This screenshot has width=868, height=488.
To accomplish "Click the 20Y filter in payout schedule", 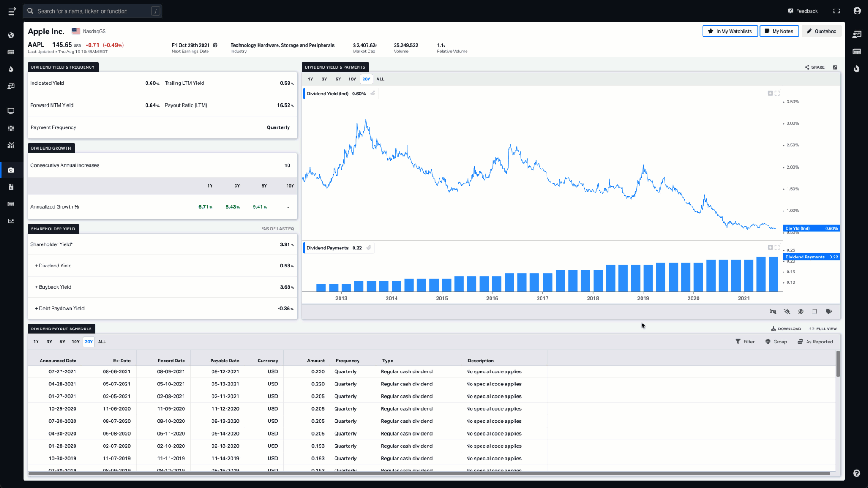I will click(x=89, y=342).
